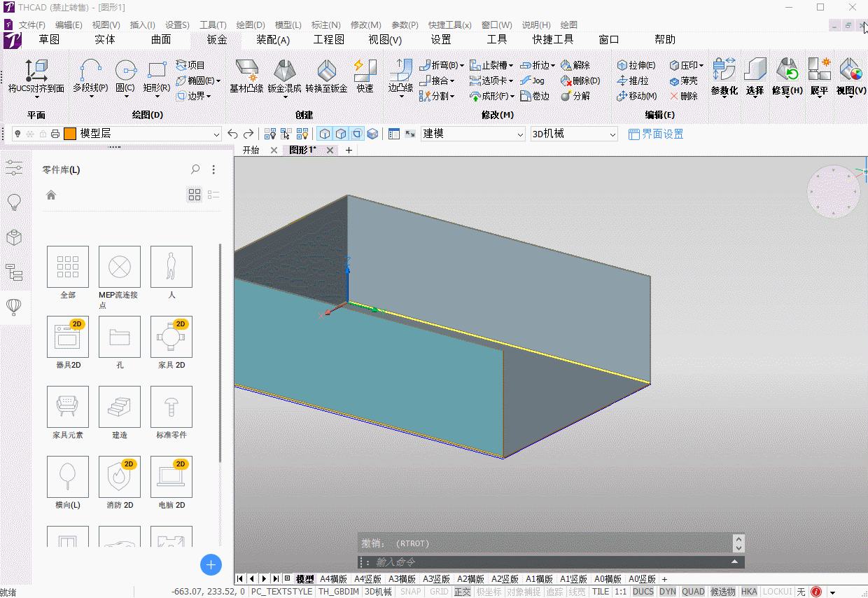Screen dimensions: 868x598
Task: Add a new document tab with plus
Action: click(x=349, y=150)
